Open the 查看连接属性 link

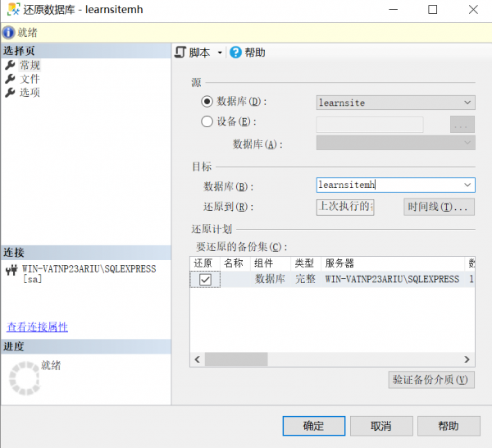[x=37, y=327]
